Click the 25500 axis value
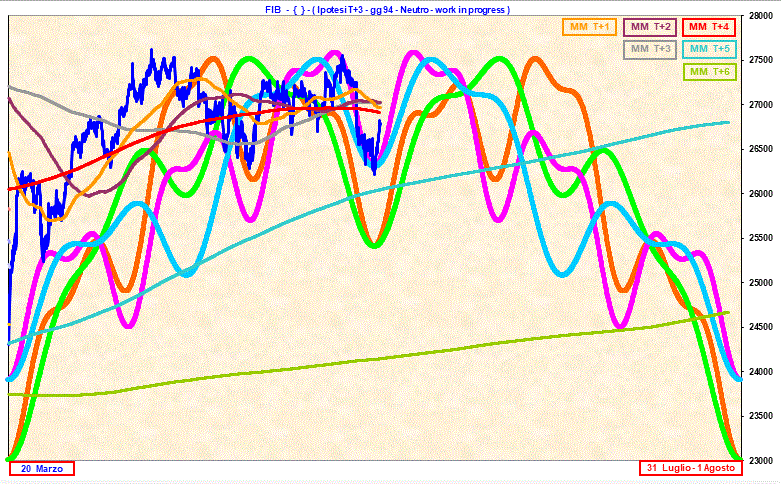Viewport: 781px width, 484px height. tap(761, 239)
